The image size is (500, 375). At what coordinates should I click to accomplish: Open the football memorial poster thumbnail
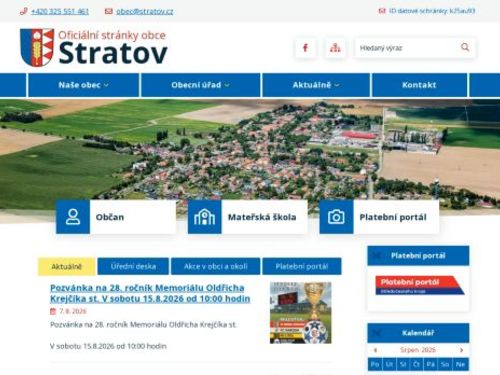click(x=301, y=313)
